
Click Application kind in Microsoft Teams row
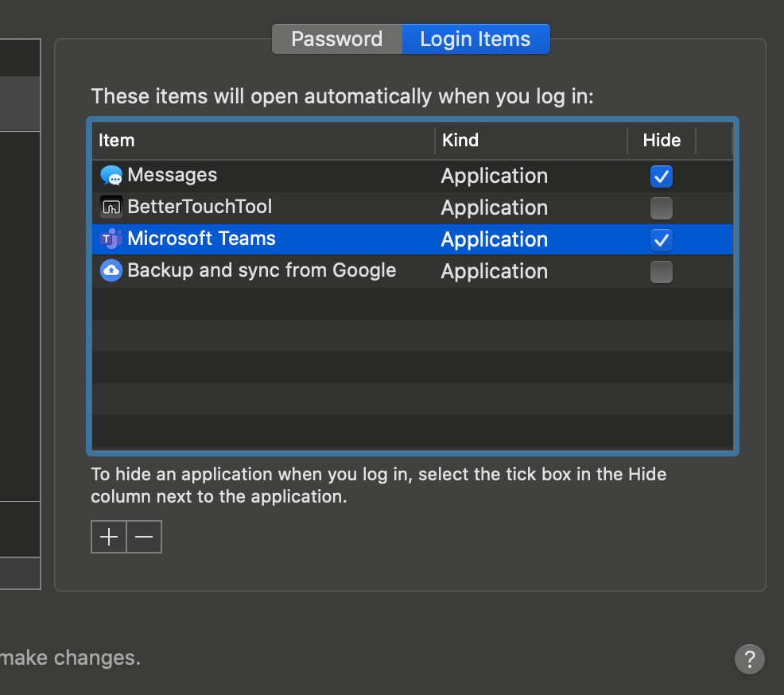pos(494,239)
